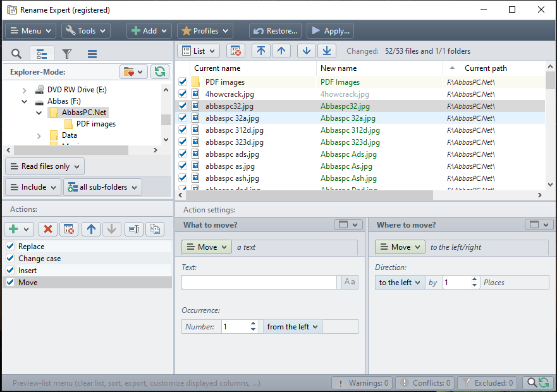Move selected action up with blue arrow
This screenshot has height=392, width=557.
click(91, 230)
